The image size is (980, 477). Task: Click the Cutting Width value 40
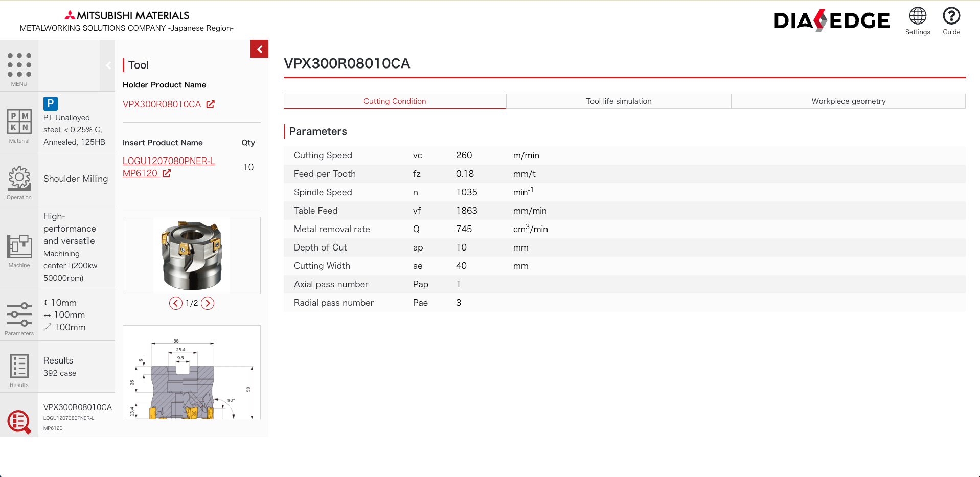(x=461, y=266)
